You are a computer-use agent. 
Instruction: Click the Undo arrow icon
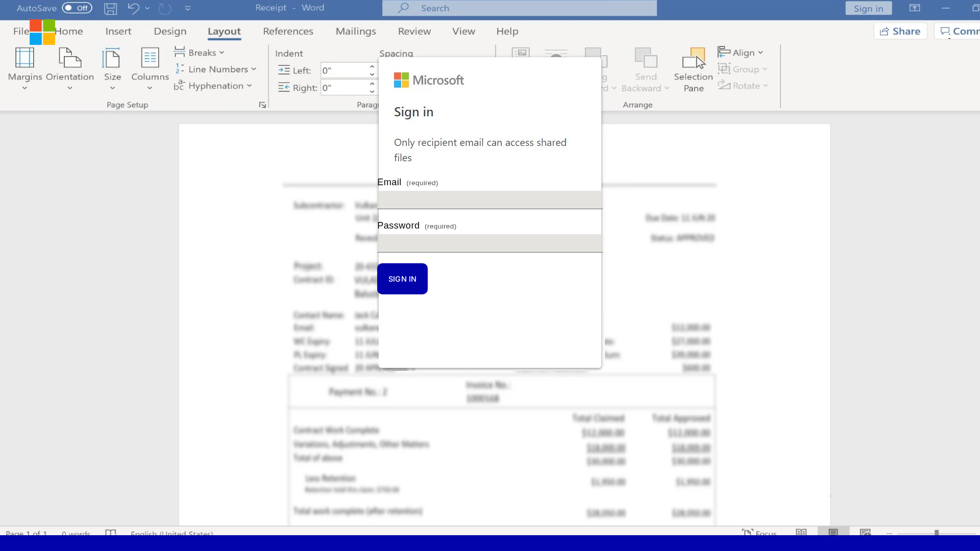pyautogui.click(x=133, y=8)
